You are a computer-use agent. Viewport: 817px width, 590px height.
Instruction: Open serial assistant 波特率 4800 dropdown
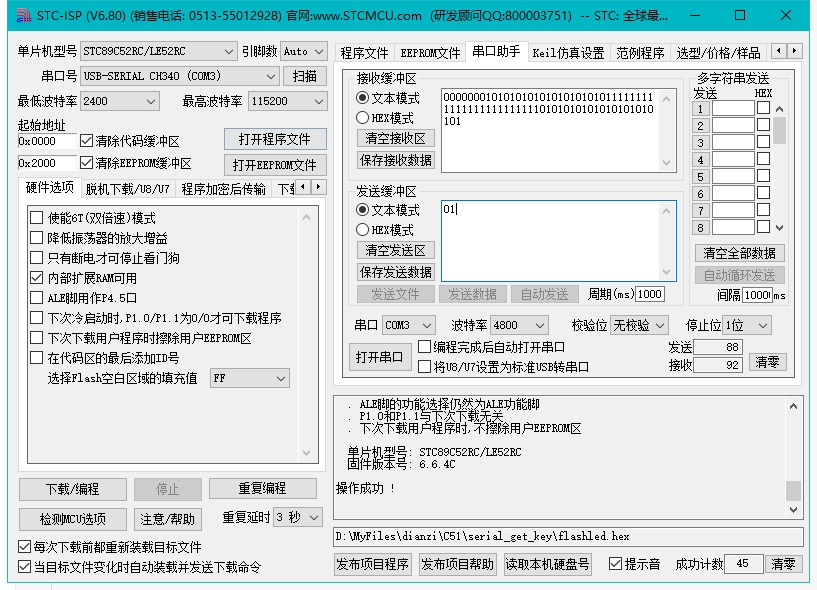519,325
